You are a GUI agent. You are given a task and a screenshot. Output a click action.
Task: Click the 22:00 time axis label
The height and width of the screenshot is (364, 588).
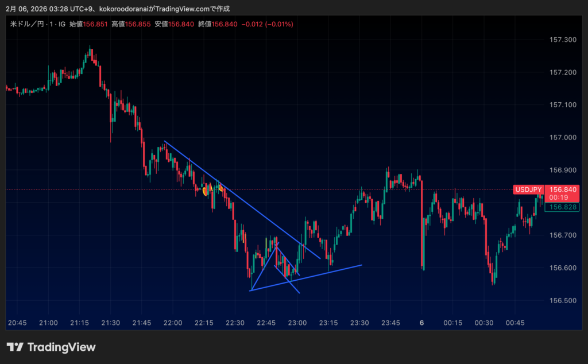click(x=173, y=323)
